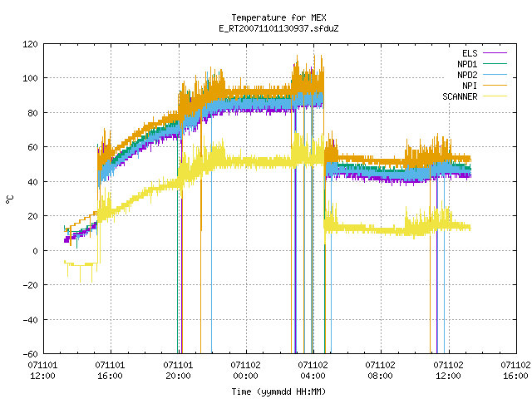Click the y-axis value -20

[30, 285]
